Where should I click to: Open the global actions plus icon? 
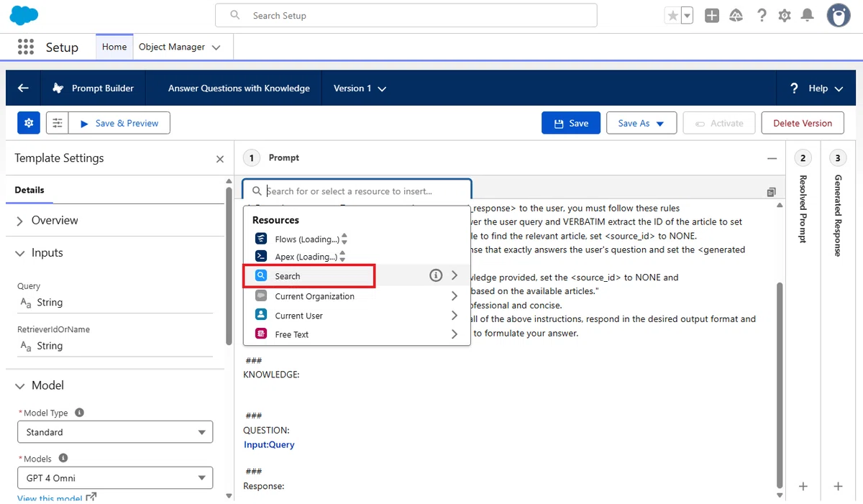[712, 15]
